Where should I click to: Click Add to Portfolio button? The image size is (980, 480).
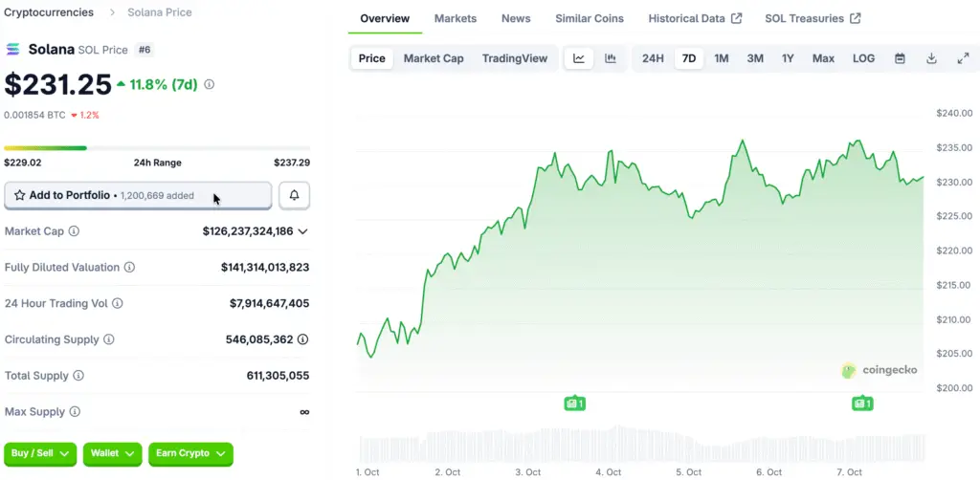pos(138,195)
